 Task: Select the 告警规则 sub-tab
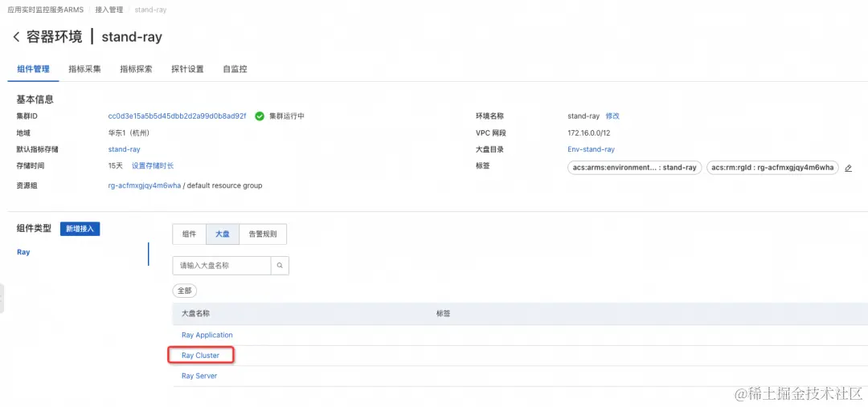click(x=263, y=234)
